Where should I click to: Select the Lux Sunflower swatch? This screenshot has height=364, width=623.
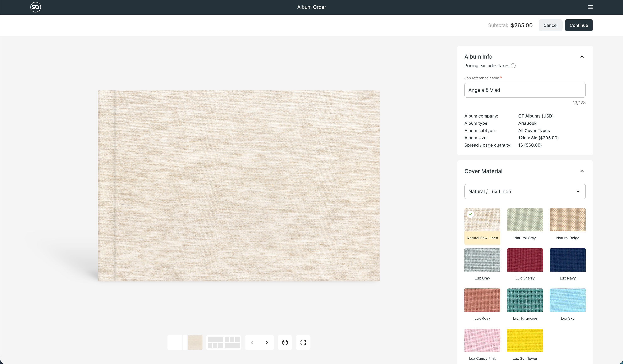coord(525,340)
